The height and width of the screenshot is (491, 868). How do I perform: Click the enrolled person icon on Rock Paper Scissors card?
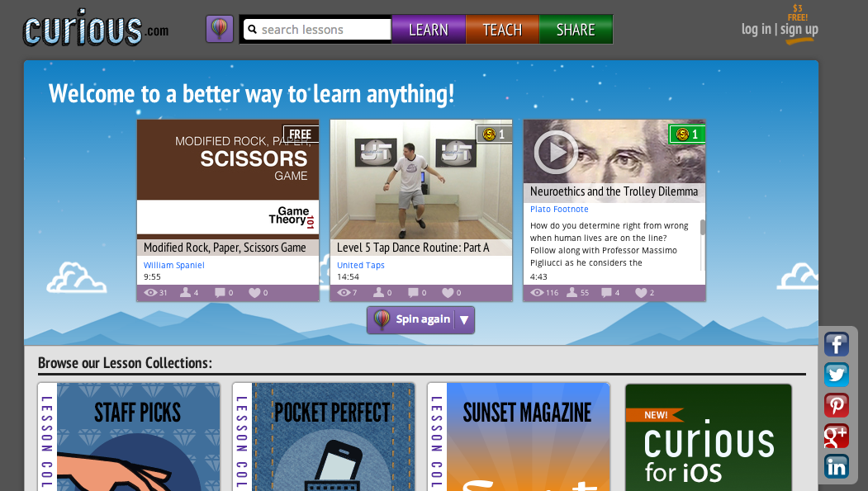point(186,292)
